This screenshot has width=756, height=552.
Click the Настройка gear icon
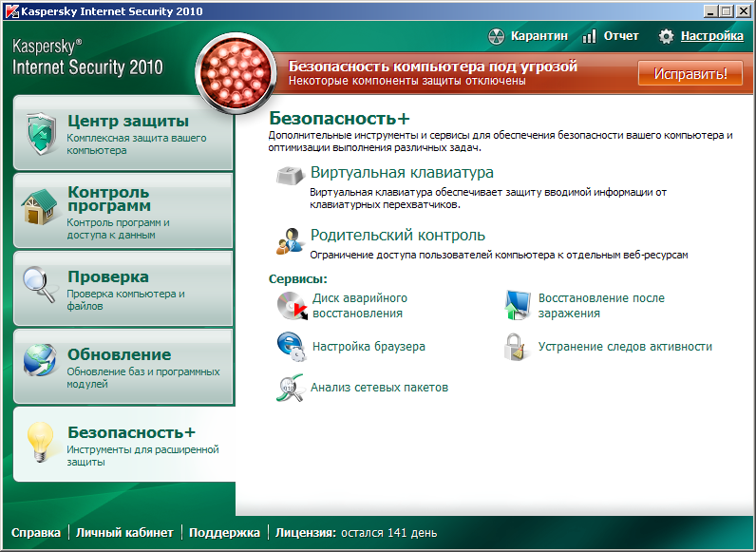[x=666, y=36]
